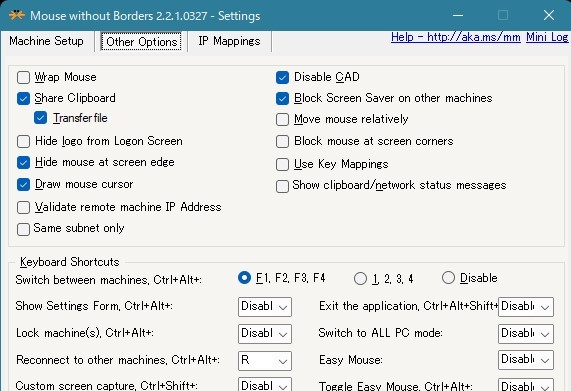Expand the Toggle Easy Mouse shortcut dropdown
The width and height of the screenshot is (571, 391).
pyautogui.click(x=526, y=385)
